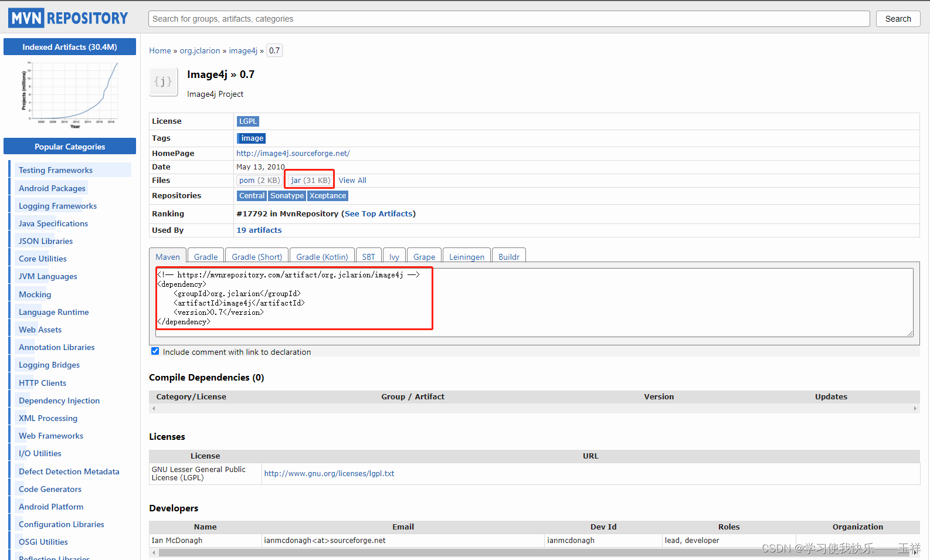
Task: Click inside the Maven dependency snippet
Action: pyautogui.click(x=534, y=302)
